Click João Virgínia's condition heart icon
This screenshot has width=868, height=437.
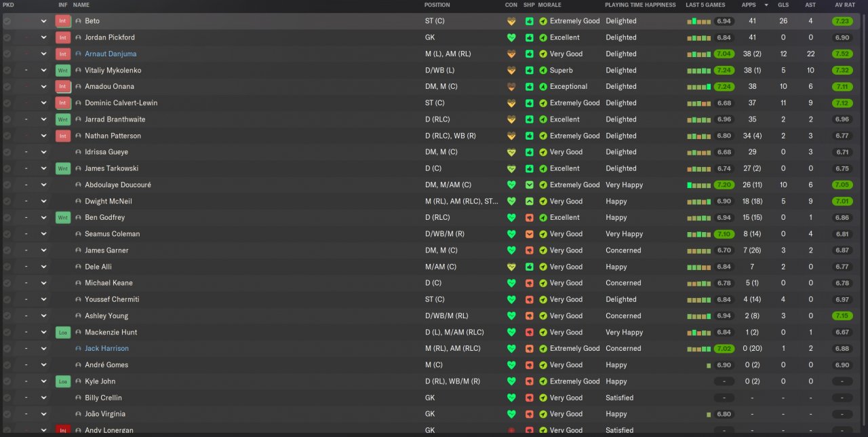click(x=511, y=414)
